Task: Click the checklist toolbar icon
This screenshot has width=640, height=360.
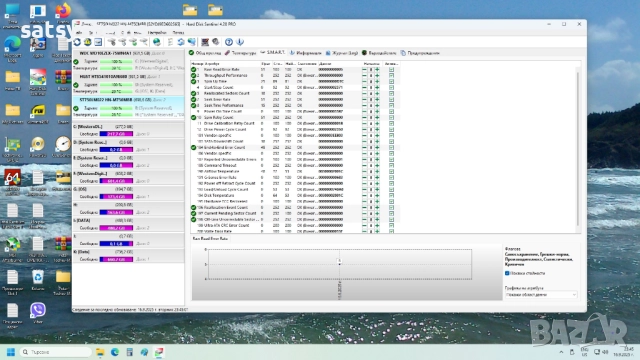Action: click(170, 42)
